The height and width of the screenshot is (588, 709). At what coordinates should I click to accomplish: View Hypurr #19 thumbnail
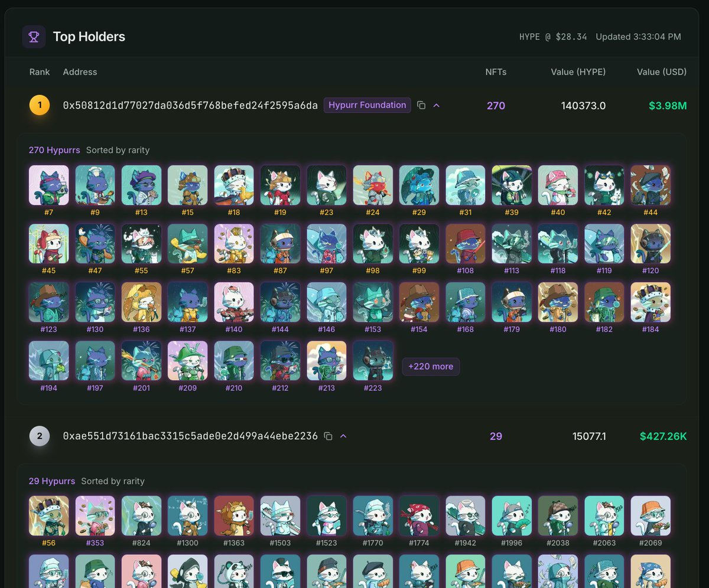click(280, 185)
